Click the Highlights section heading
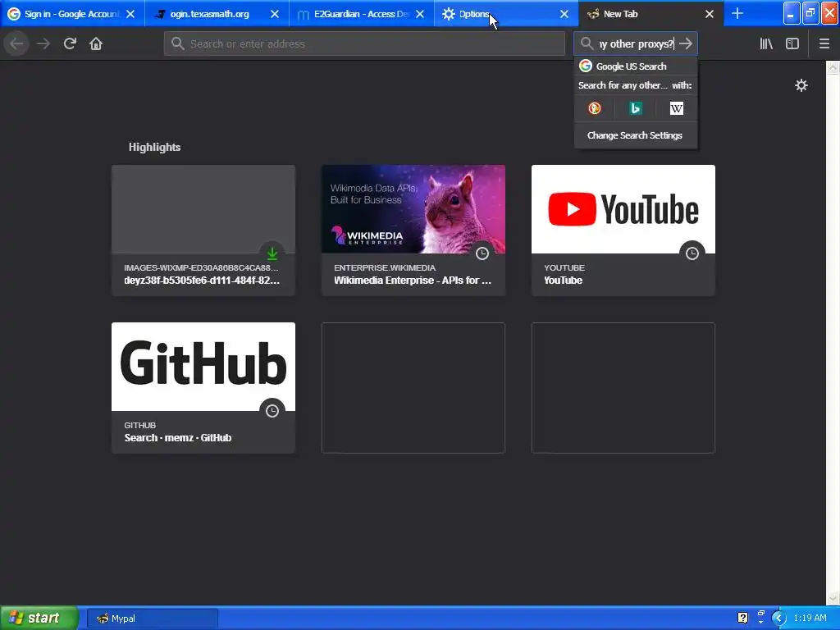Screen dimensions: 840x630 (x=154, y=147)
